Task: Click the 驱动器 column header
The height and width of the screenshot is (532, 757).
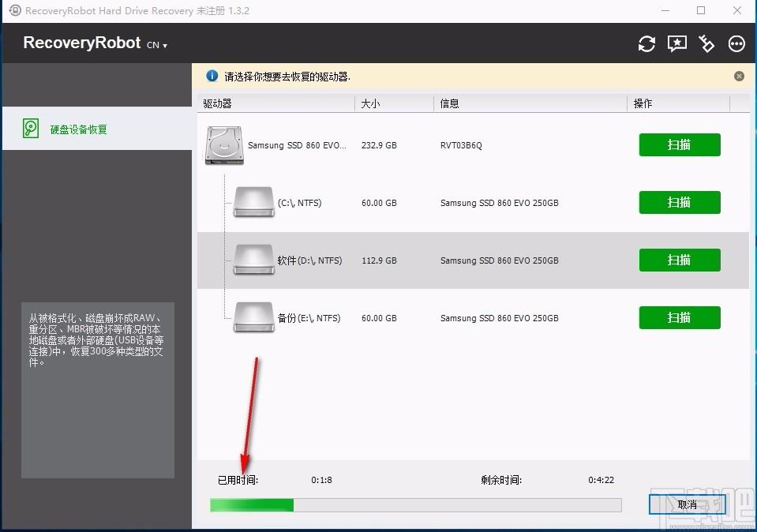Action: (275, 103)
